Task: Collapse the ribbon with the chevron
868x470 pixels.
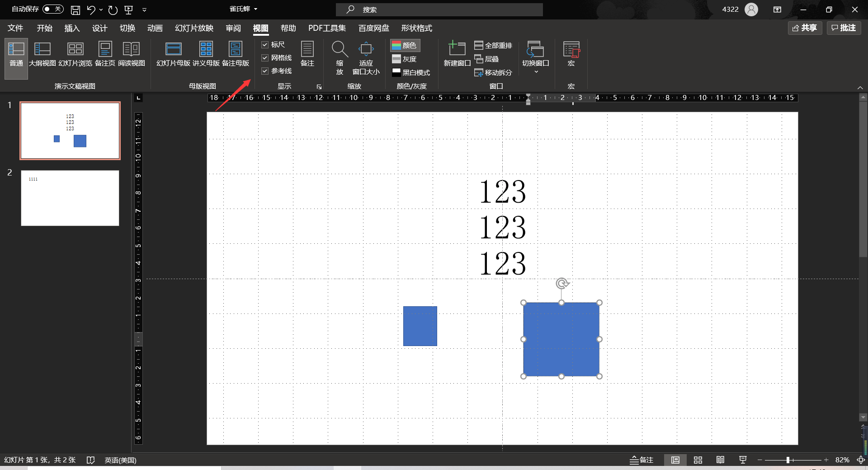Action: coord(860,87)
